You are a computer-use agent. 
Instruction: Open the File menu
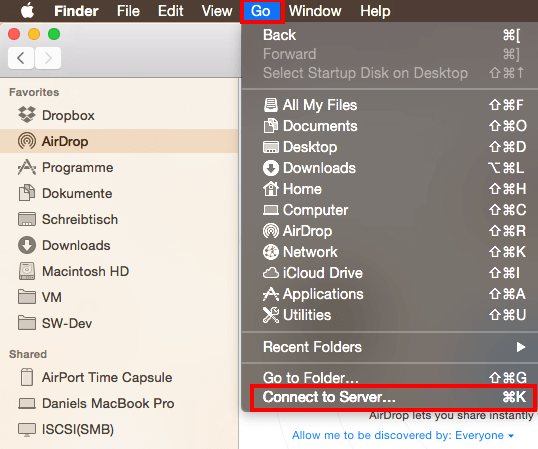point(128,11)
